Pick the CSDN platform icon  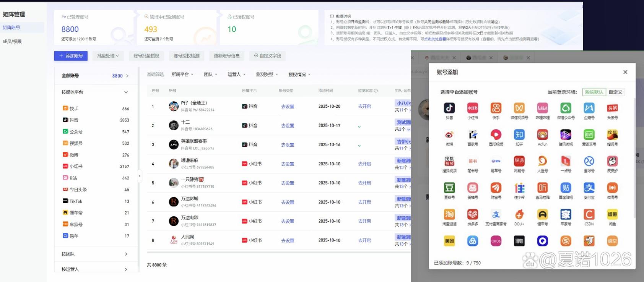click(x=589, y=214)
